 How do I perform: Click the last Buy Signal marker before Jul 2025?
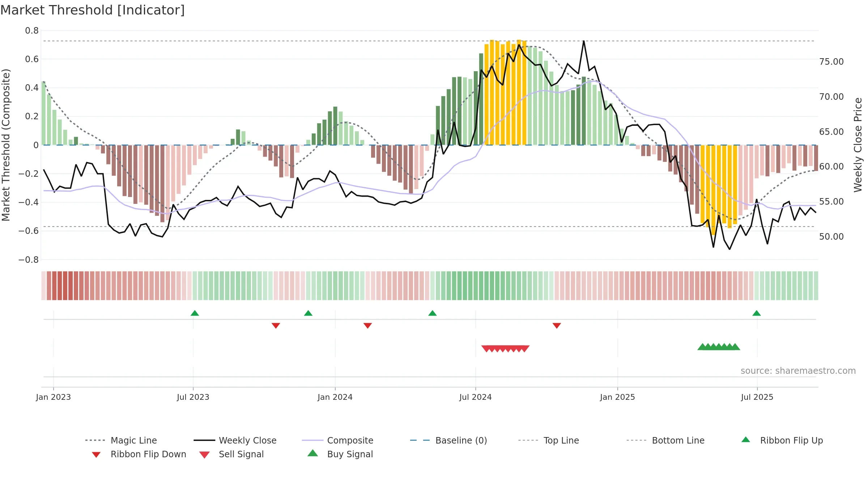735,347
